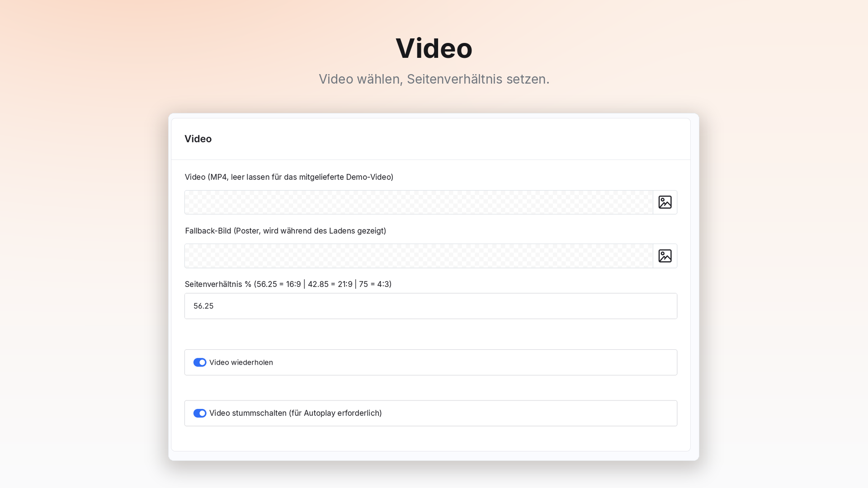Image resolution: width=868 pixels, height=488 pixels.
Task: Toggle the Video stummschalten switch
Action: click(x=200, y=413)
